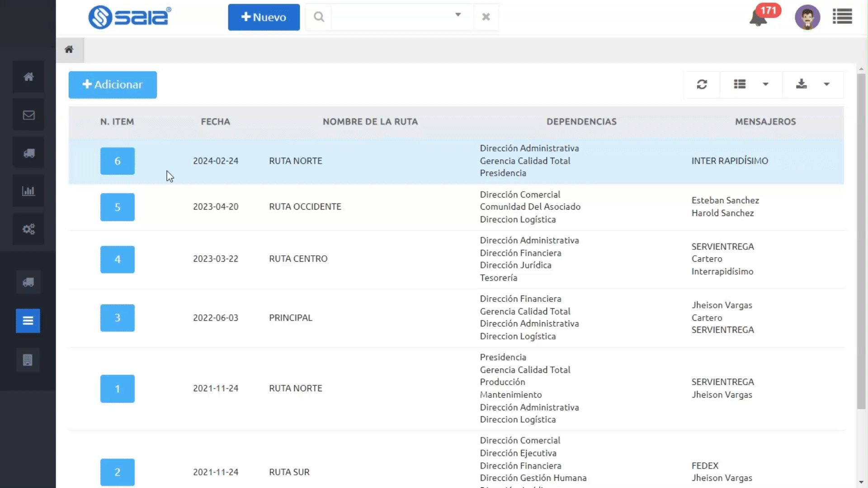
Task: Open the envelope mail sidebar icon
Action: [28, 115]
